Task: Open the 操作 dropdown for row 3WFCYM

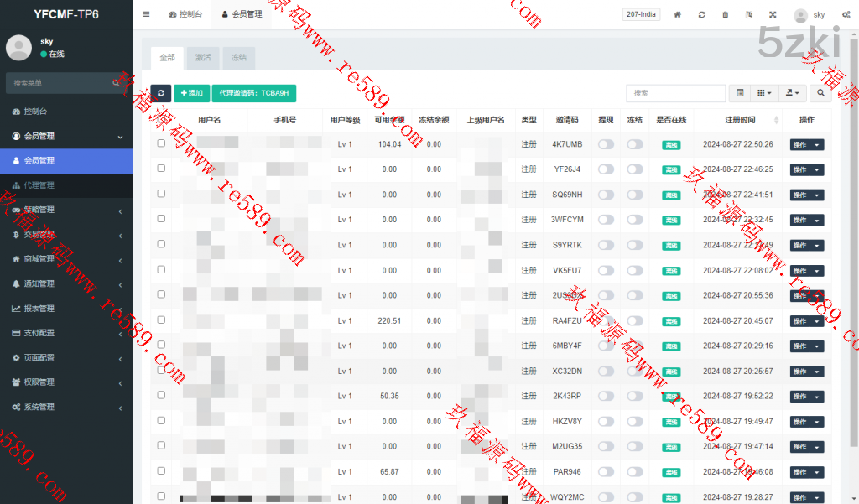Action: click(x=806, y=221)
